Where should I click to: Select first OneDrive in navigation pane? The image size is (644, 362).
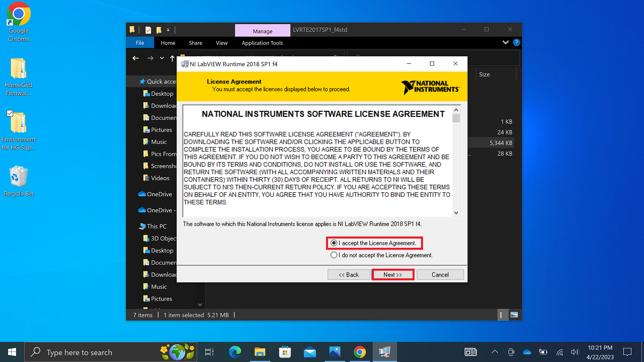pos(155,194)
